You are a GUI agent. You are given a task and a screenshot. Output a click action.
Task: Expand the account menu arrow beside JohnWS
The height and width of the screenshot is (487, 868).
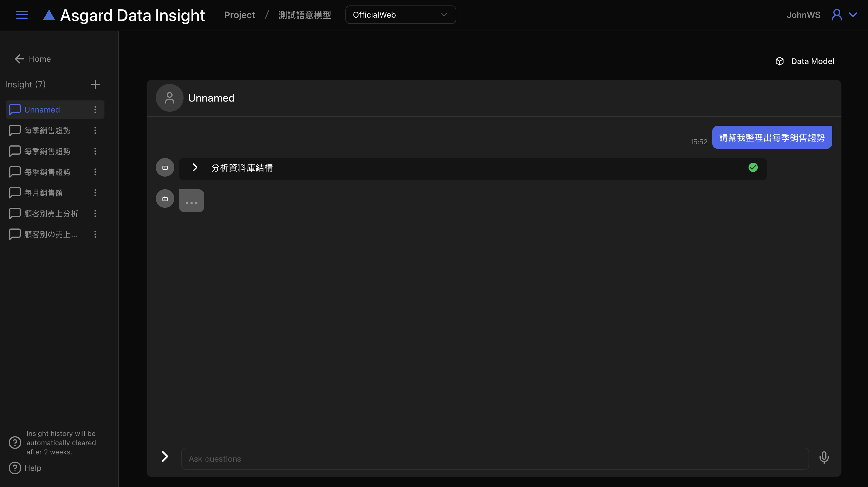point(853,15)
